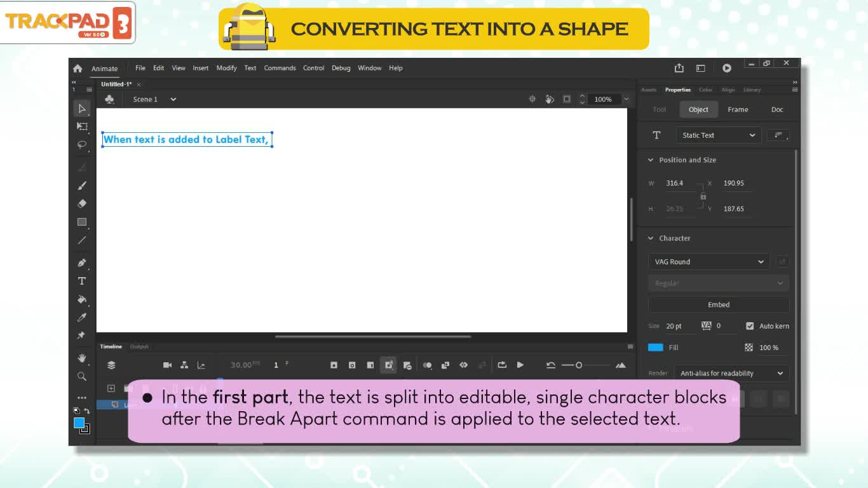Open the Static Text type dropdown
The image size is (868, 488).
click(x=718, y=135)
